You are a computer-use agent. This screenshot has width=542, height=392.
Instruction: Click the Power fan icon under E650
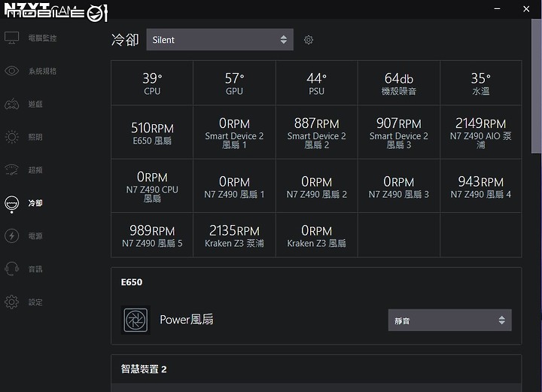pos(135,320)
